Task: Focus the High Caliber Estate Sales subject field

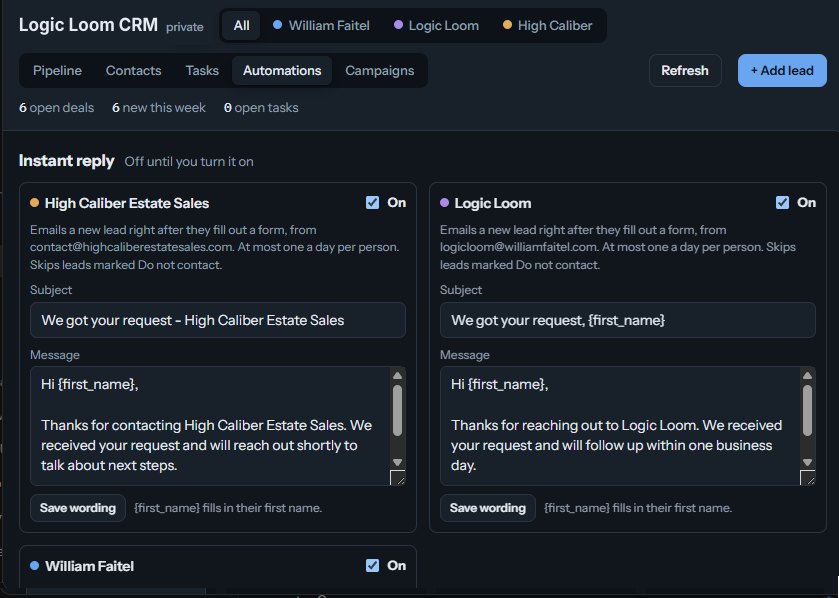Action: (x=218, y=320)
